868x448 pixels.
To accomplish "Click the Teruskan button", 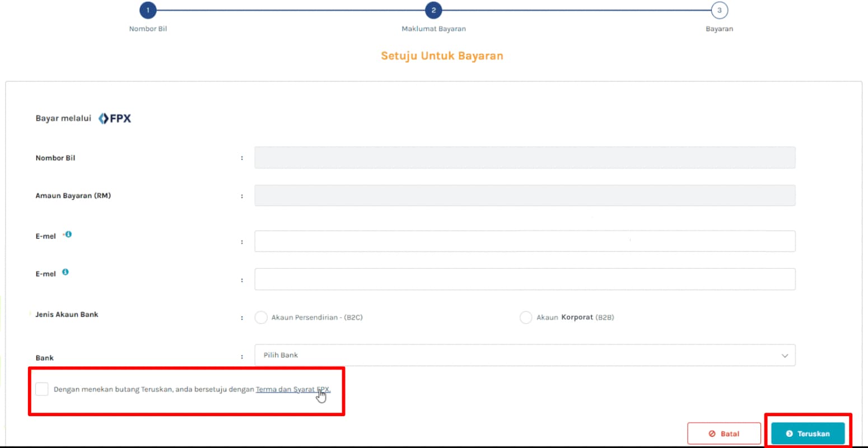I will tap(808, 433).
